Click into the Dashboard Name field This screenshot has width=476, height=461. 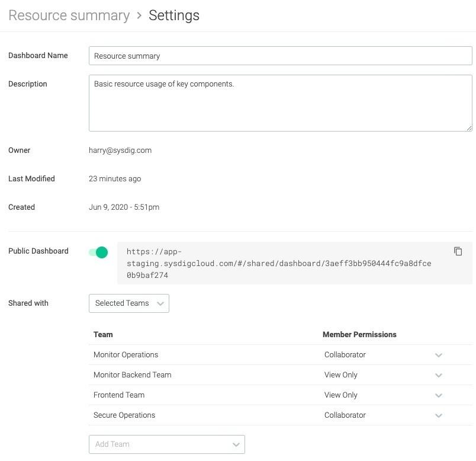click(x=281, y=56)
